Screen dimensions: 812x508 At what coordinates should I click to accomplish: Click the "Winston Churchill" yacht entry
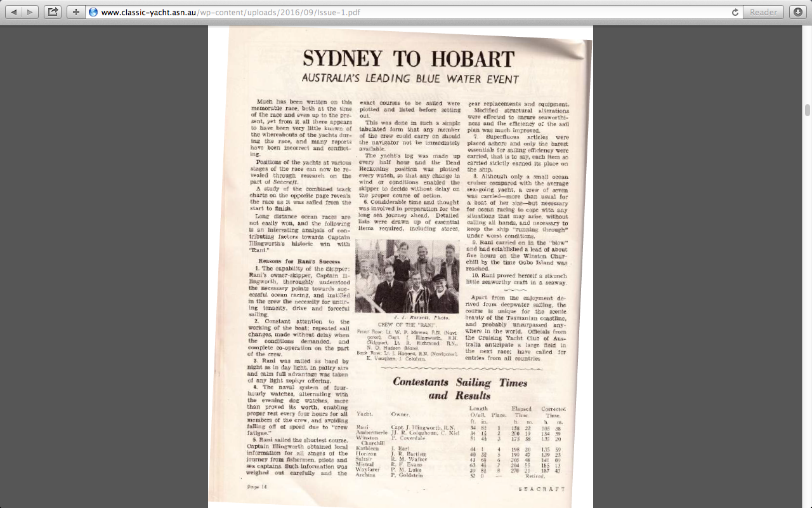370,441
